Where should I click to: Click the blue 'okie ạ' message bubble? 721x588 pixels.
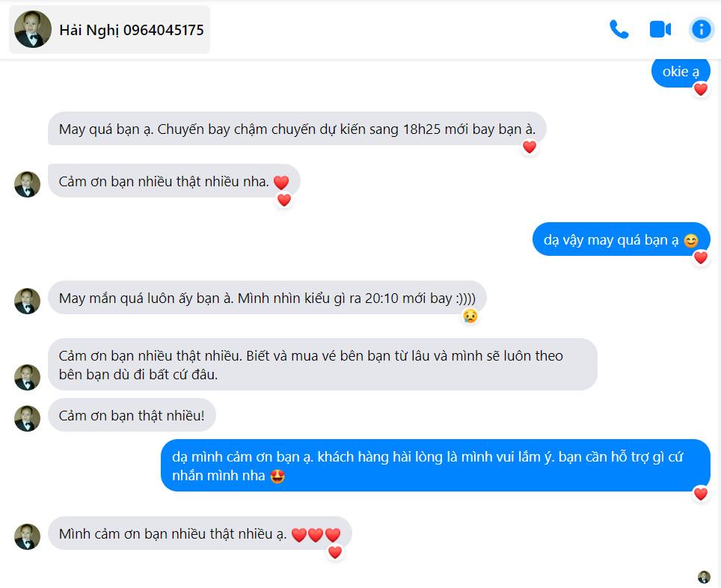click(681, 72)
